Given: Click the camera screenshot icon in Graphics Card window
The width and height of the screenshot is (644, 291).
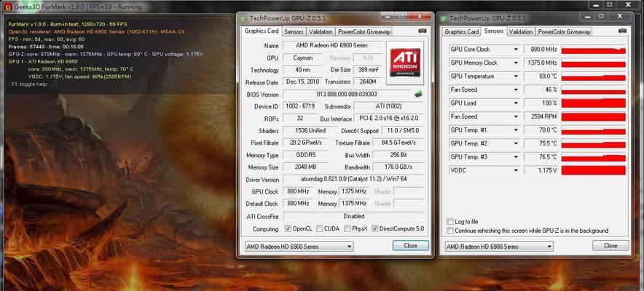Looking at the screenshot, I should click(423, 31).
